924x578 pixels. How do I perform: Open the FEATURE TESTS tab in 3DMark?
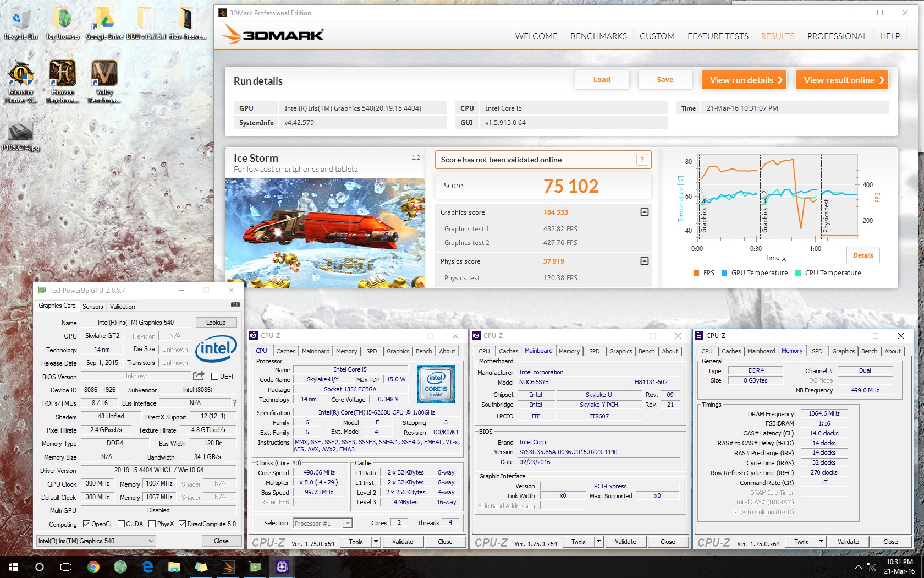click(718, 36)
